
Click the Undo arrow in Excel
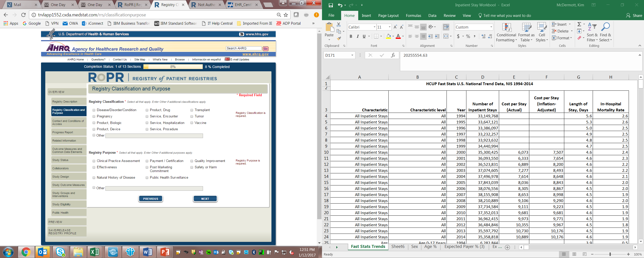[x=340, y=5]
